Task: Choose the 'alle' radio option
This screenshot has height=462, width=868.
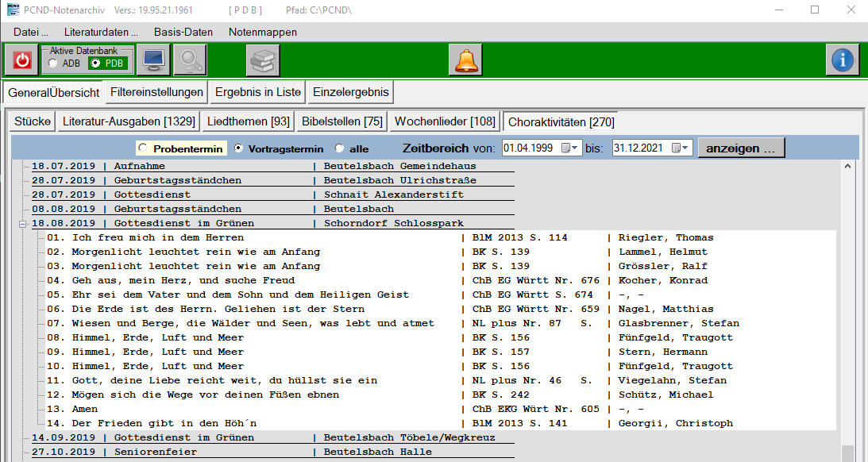Action: tap(340, 148)
